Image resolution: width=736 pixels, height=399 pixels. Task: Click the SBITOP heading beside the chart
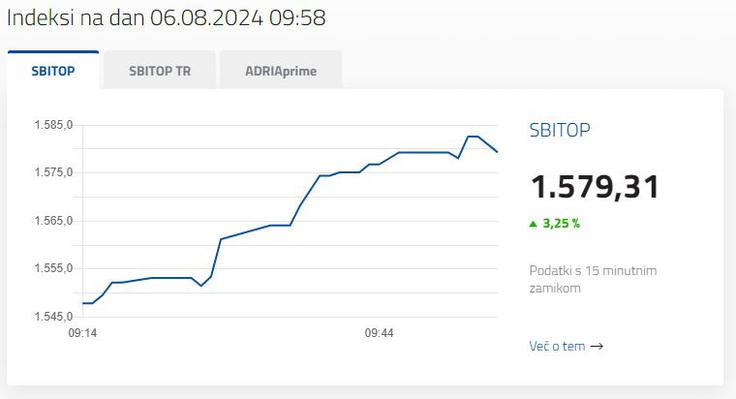tap(560, 130)
